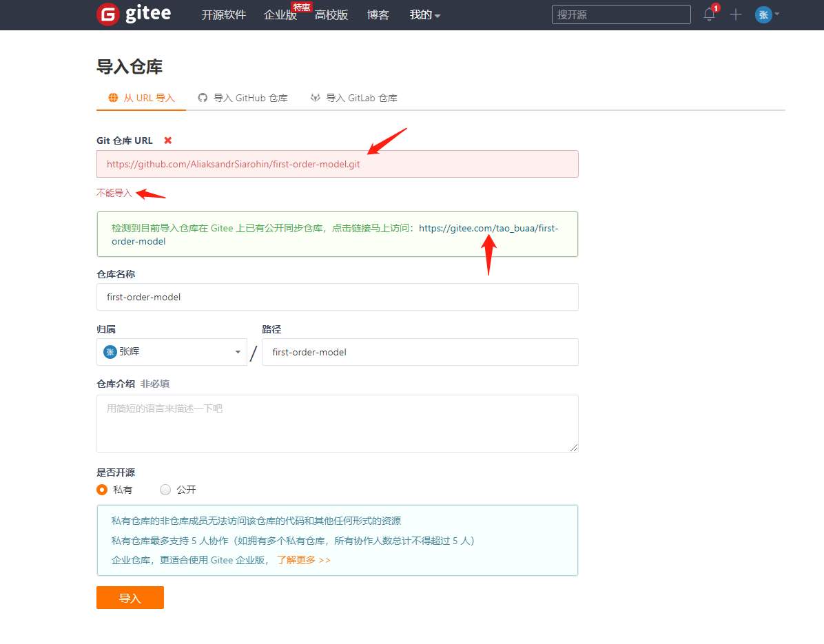The height and width of the screenshot is (644, 824).
Task: Click the GitHub octocat icon on tab
Action: [x=203, y=98]
